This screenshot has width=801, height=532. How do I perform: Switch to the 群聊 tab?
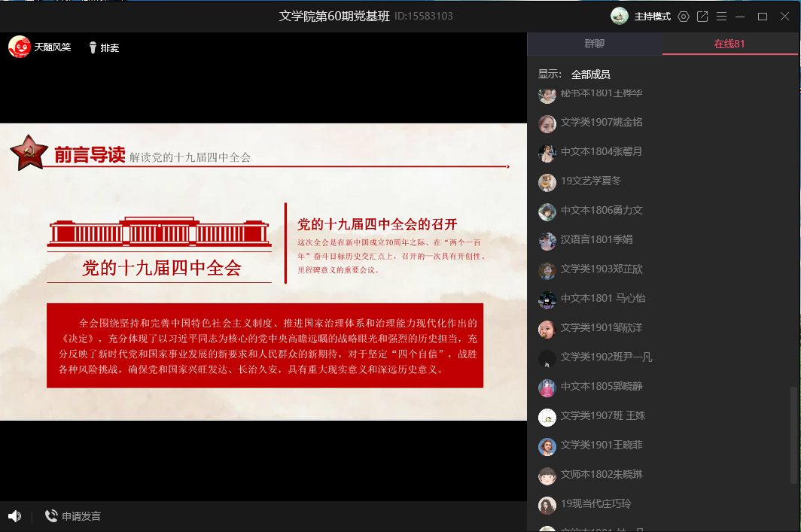point(595,44)
